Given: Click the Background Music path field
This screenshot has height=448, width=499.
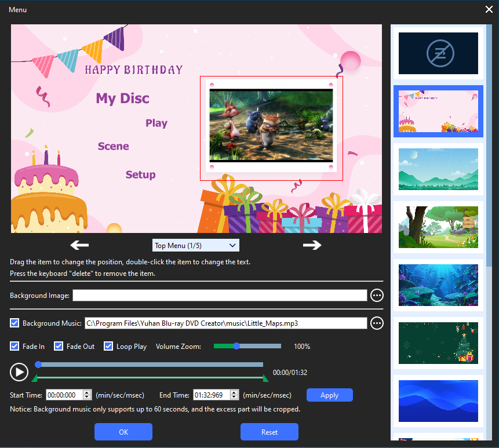Looking at the screenshot, I should [x=225, y=323].
